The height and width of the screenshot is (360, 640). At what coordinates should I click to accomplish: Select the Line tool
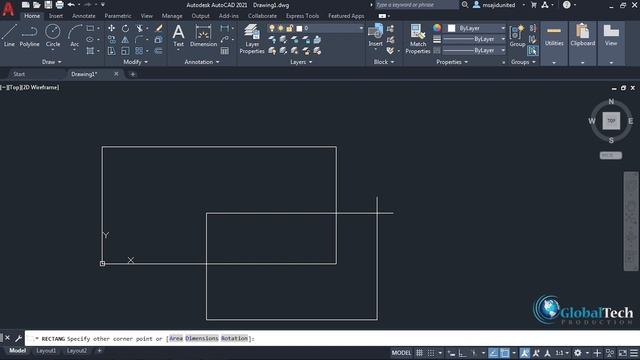click(x=9, y=35)
